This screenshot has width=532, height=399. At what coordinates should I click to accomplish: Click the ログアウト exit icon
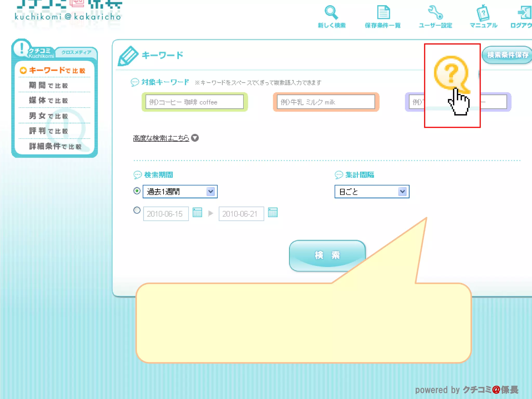[525, 12]
